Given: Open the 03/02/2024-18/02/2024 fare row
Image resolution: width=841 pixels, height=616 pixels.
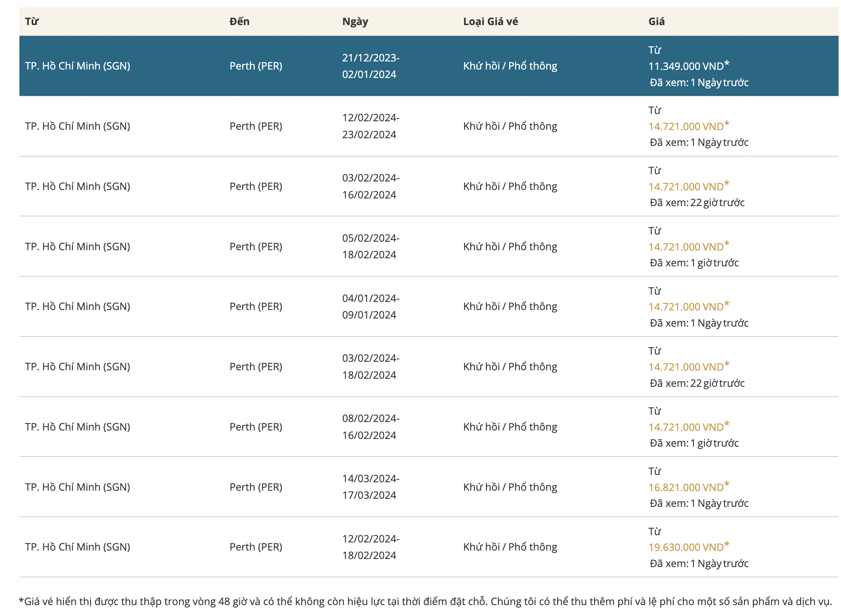Looking at the screenshot, I should (370, 367).
